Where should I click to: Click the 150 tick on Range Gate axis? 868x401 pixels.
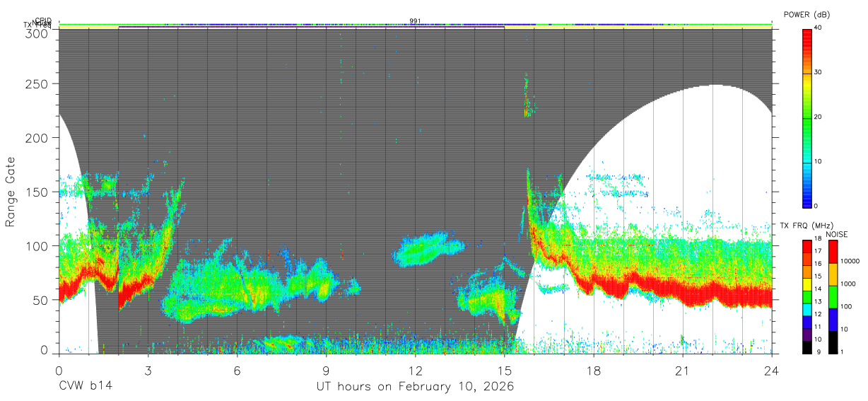(38, 192)
